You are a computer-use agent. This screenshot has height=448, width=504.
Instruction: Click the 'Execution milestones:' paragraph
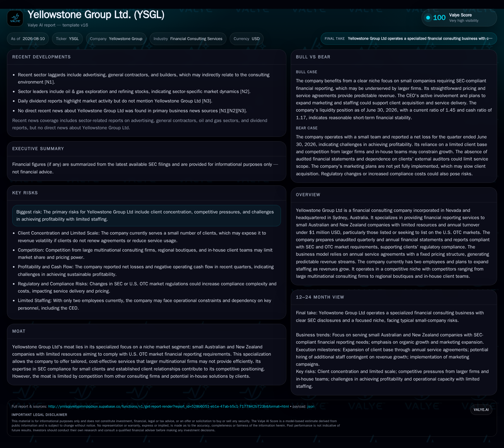392,357
